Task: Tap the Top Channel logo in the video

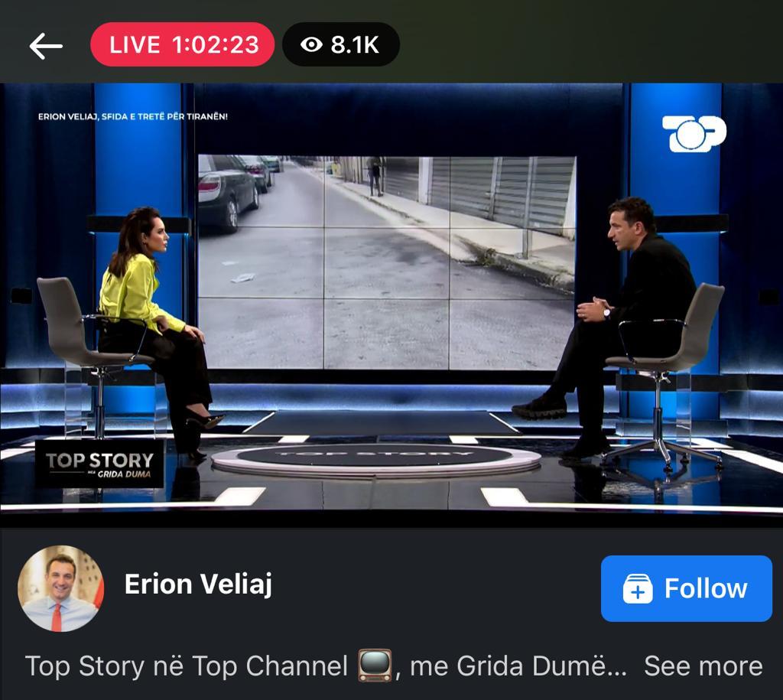Action: [x=694, y=133]
